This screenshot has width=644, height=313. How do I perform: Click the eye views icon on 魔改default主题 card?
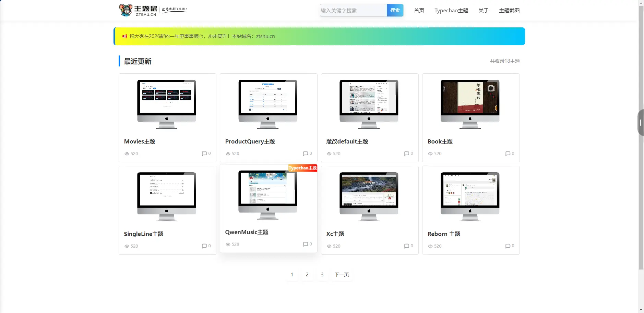[329, 154]
